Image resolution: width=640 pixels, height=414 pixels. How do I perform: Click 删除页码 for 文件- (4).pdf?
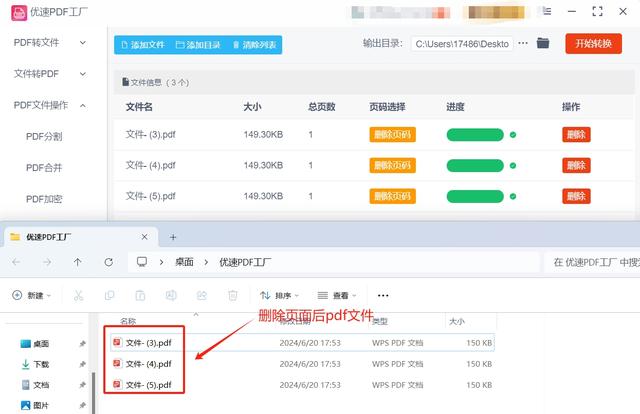[x=393, y=165]
